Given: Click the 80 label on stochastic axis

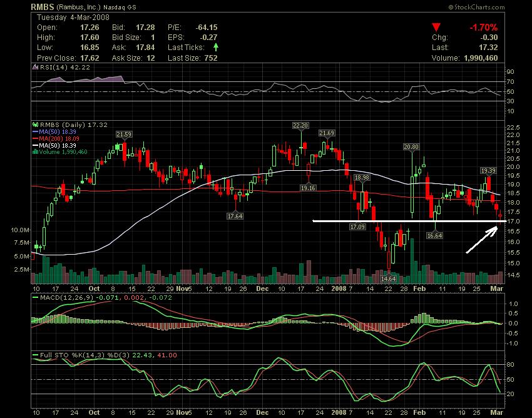Looking at the screenshot, I should point(511,365).
